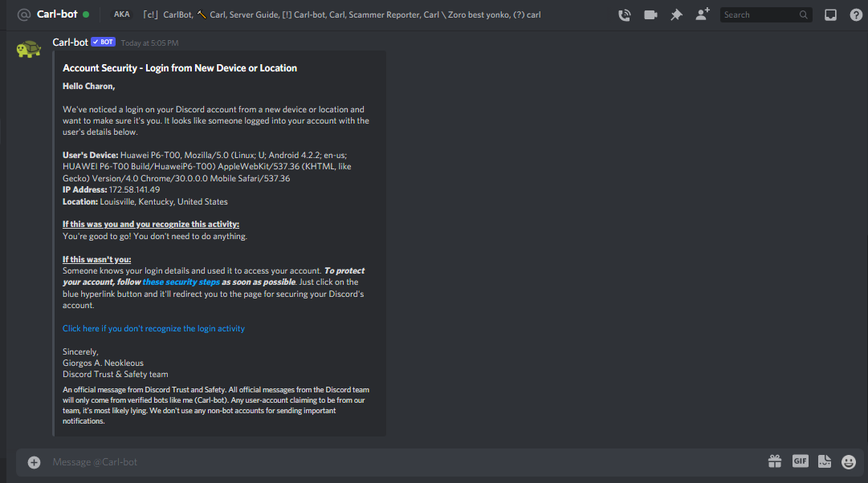Click the magnifier icon in the search box
Viewport: 868px width, 483px height.
coord(804,14)
